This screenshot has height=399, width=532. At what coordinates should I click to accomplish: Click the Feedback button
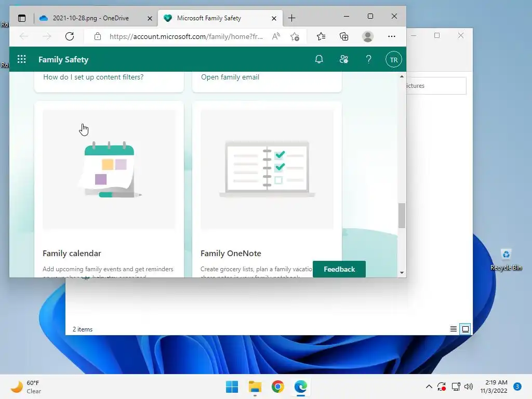(x=339, y=269)
